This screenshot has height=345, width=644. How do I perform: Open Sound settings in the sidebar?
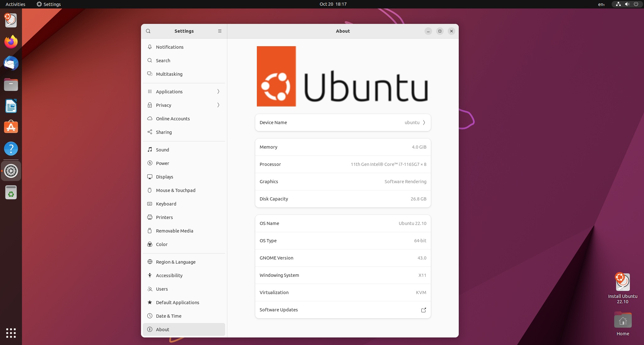pos(150,150)
